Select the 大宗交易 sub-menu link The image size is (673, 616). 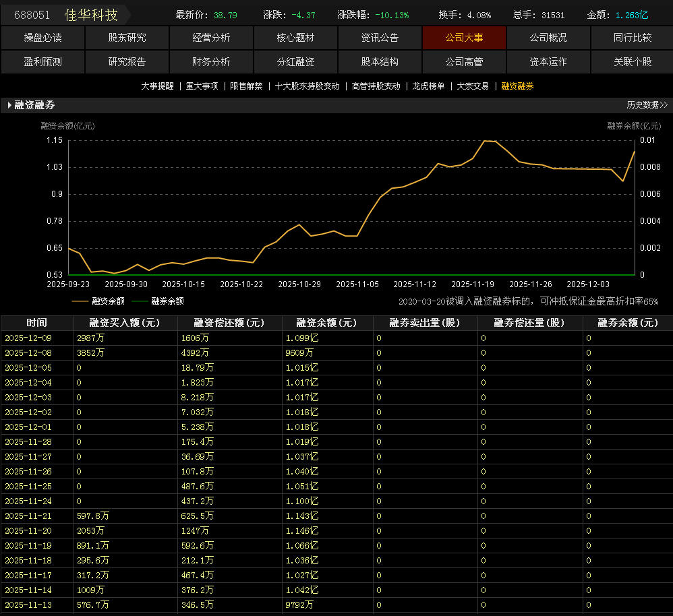click(x=473, y=86)
